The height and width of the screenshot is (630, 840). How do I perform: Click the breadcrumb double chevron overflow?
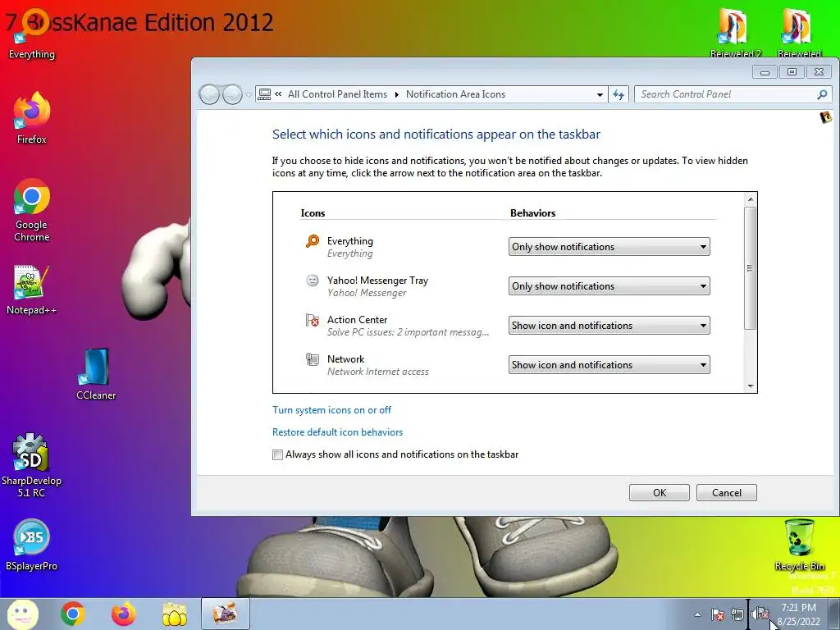pos(278,94)
